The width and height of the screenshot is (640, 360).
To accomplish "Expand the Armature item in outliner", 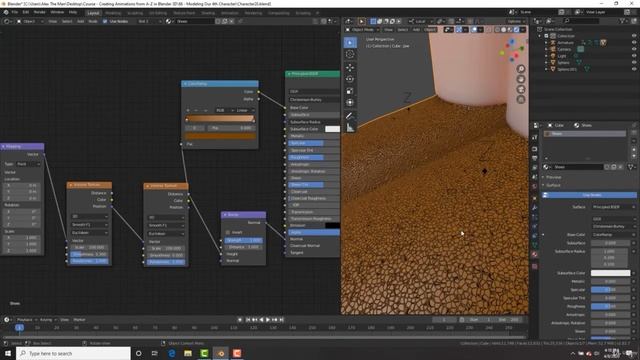I will pos(546,42).
